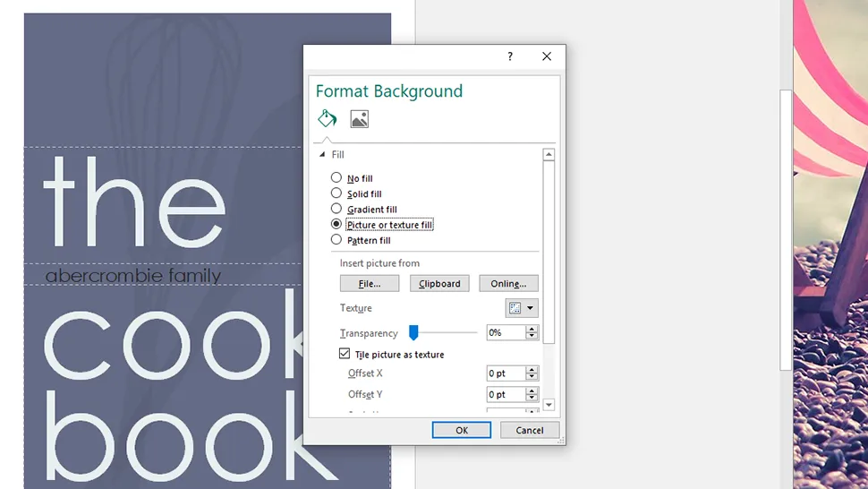Decrease Offset Y with down arrow
This screenshot has width=868, height=489.
(x=532, y=398)
